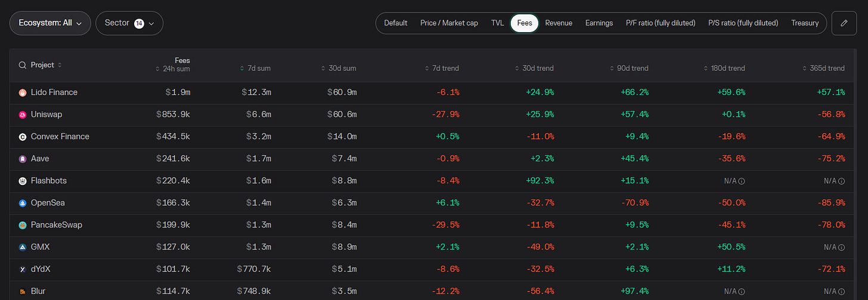
Task: Click the Uniswap logo icon
Action: 23,115
